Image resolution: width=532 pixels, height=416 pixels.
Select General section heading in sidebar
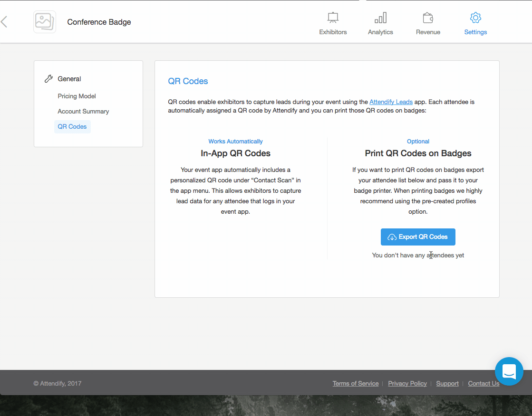(x=69, y=79)
